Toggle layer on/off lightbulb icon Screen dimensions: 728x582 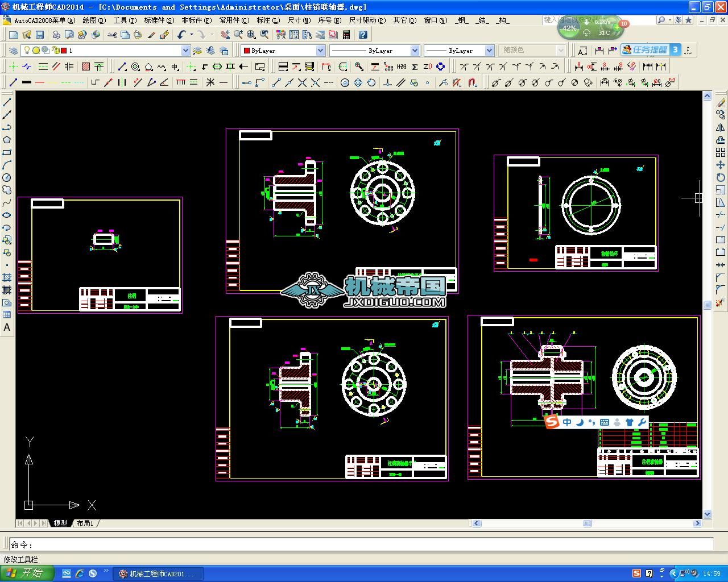(26, 51)
